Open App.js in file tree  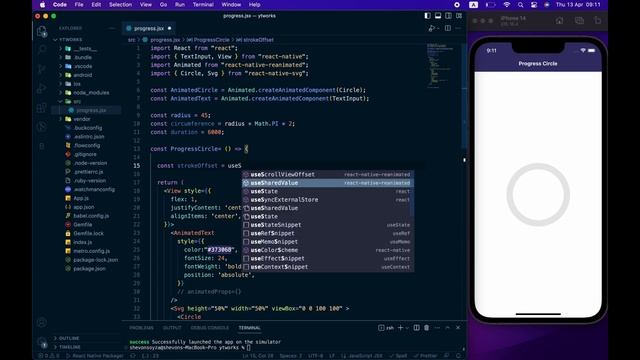coord(81,198)
